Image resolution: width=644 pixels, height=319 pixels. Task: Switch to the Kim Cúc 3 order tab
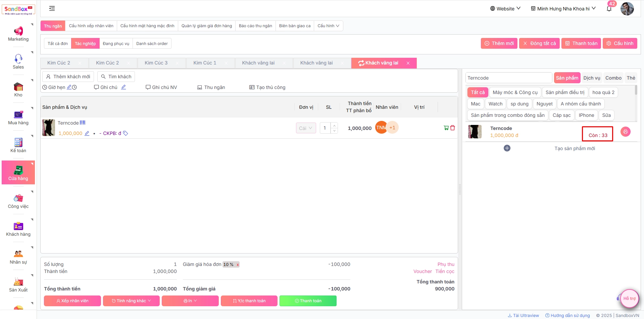point(156,63)
